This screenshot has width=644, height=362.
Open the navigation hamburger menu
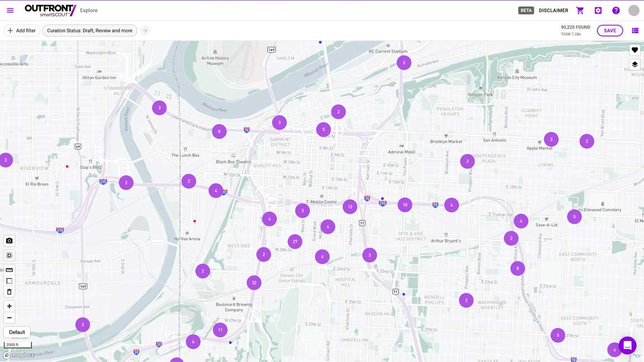pyautogui.click(x=10, y=10)
